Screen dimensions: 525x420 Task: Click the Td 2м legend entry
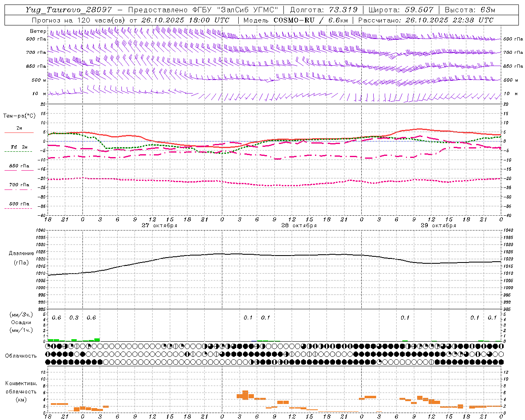pos(19,147)
